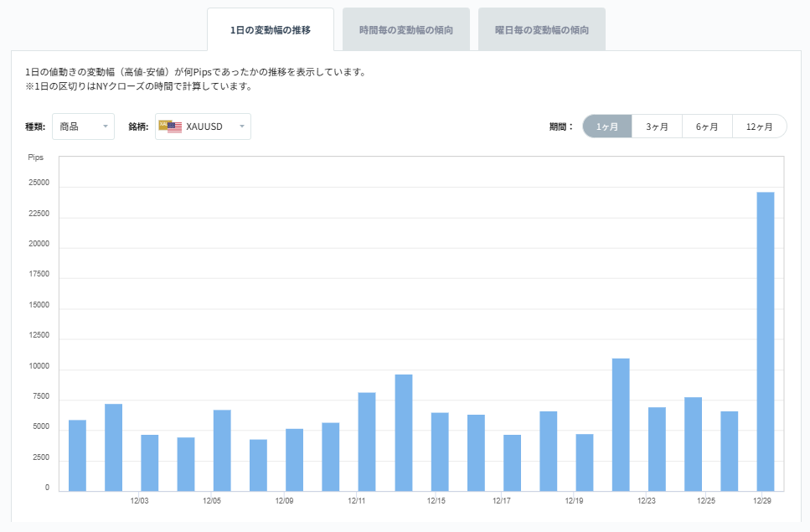Enable the 12ヶ月 period option
Image resolution: width=810 pixels, height=532 pixels.
tap(759, 126)
